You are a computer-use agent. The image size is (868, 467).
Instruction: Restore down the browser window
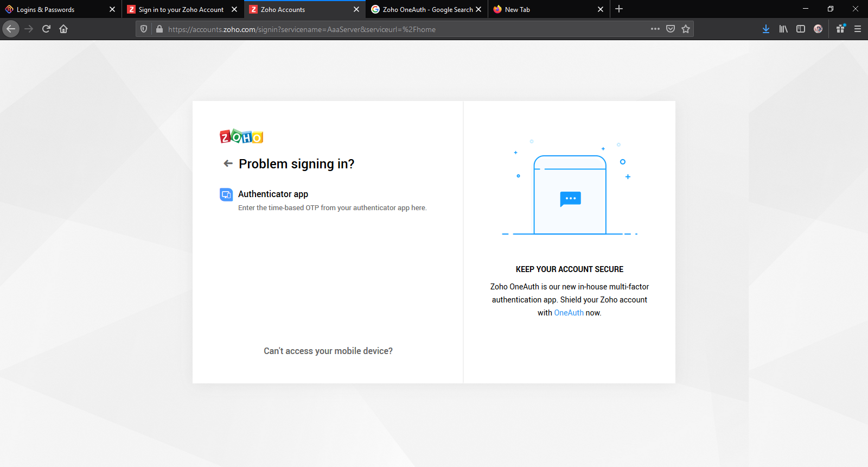pyautogui.click(x=831, y=9)
